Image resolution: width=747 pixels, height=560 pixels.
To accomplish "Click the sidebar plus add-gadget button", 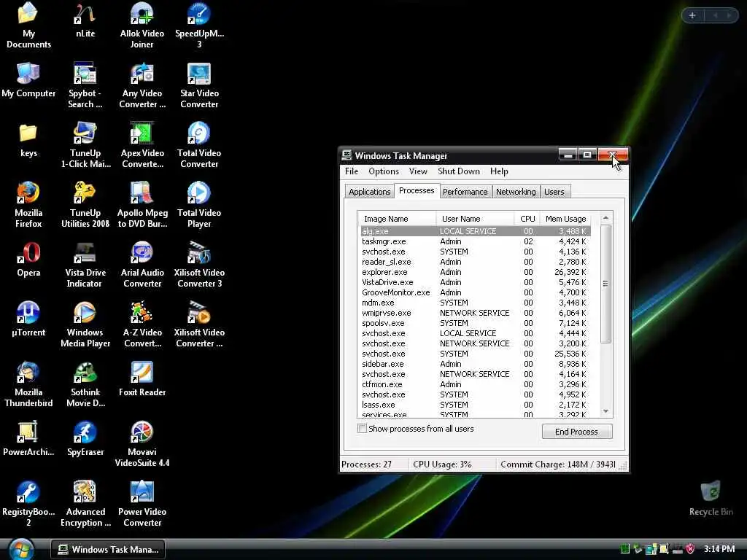I will 692,16.
